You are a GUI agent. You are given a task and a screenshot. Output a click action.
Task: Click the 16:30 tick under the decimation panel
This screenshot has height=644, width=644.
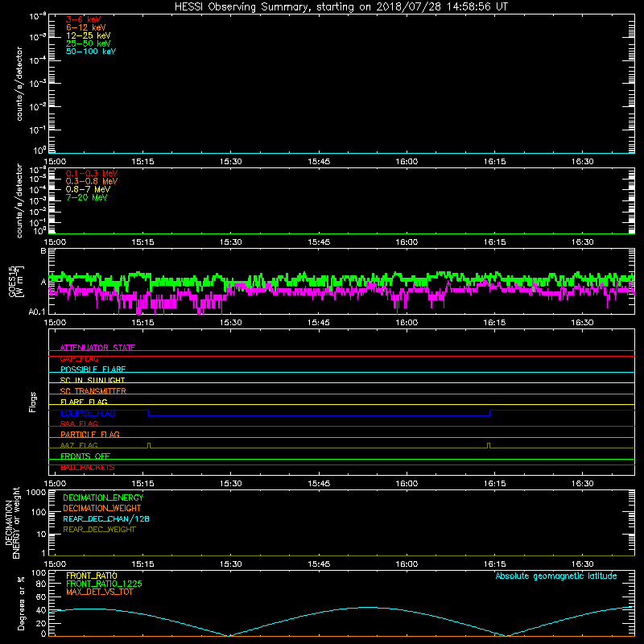coord(582,564)
